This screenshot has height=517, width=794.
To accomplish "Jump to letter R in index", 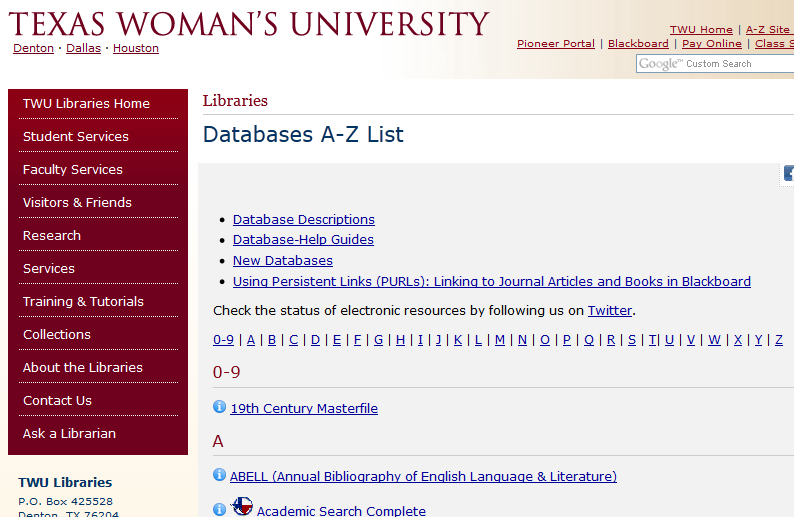I will tap(611, 340).
